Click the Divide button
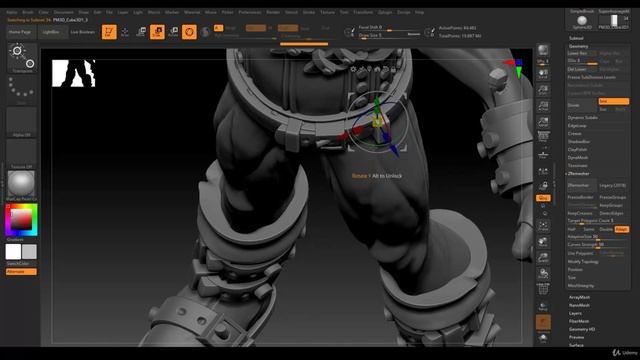Image resolution: width=640 pixels, height=360 pixels. [x=582, y=105]
